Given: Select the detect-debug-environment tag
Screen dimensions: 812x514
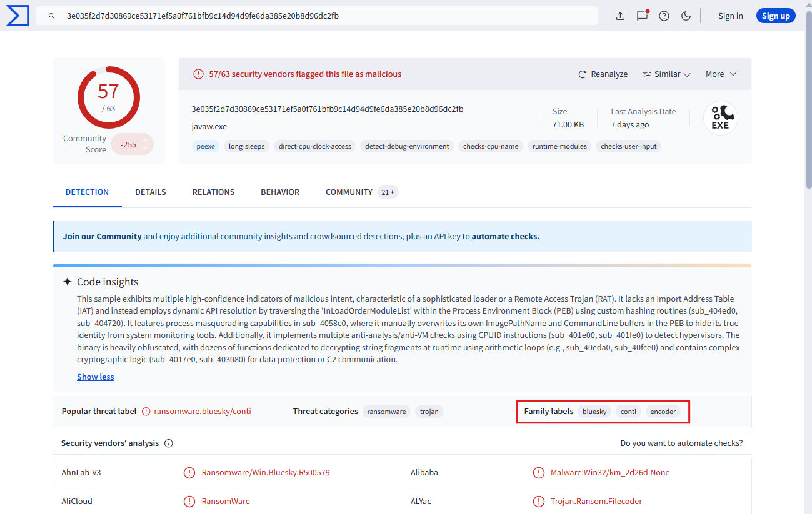Looking at the screenshot, I should point(407,147).
